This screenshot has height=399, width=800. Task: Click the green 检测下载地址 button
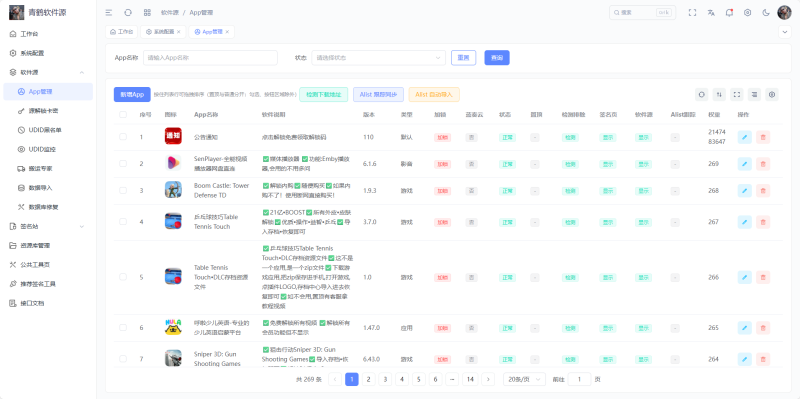coord(323,94)
